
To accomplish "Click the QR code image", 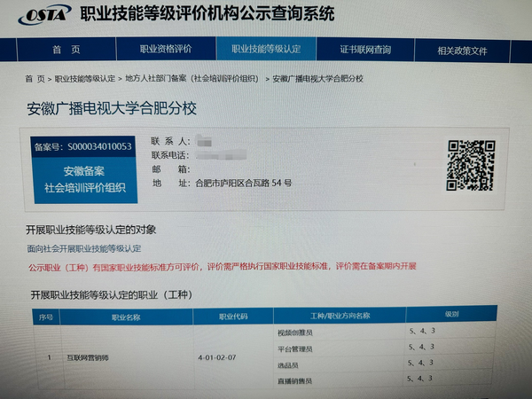I will [469, 165].
